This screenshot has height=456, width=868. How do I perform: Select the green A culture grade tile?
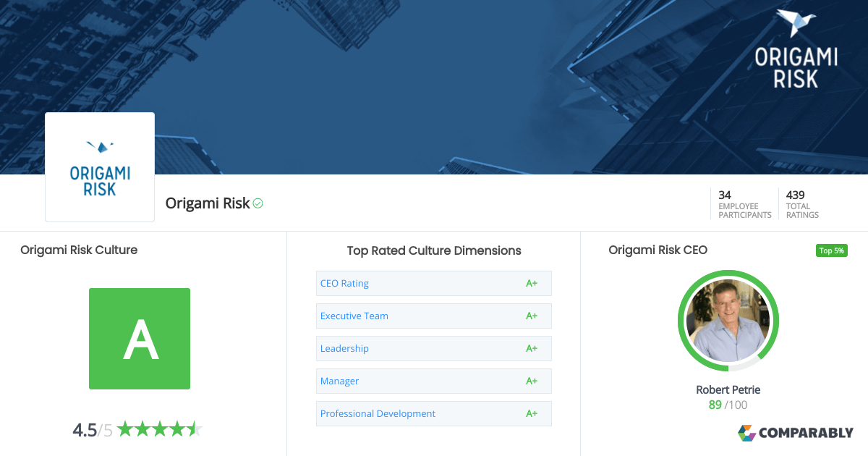click(x=139, y=339)
